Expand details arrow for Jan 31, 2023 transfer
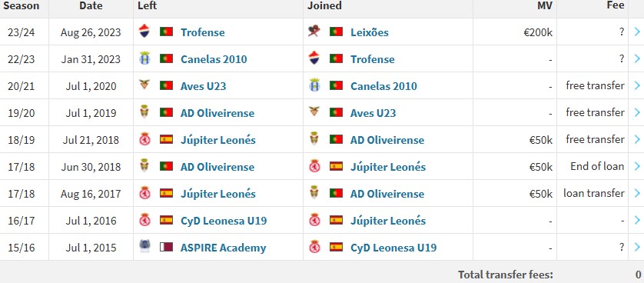644x283 pixels. [636, 58]
